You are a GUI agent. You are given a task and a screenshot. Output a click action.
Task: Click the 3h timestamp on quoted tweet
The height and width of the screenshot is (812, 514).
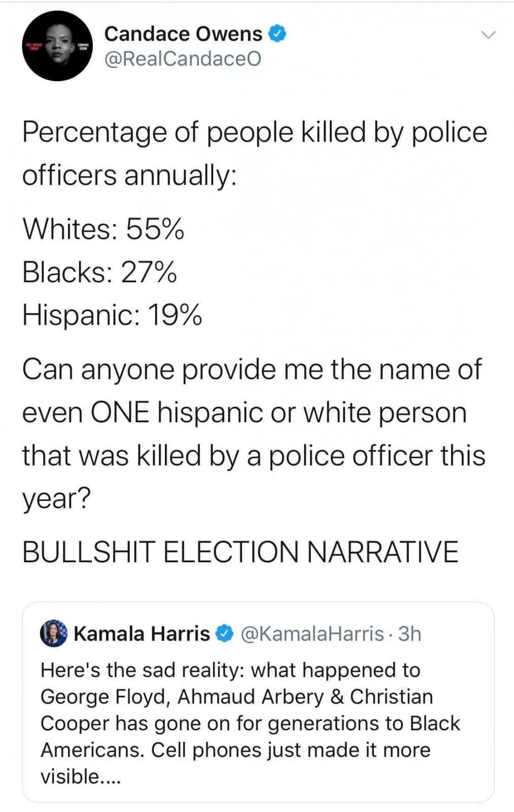coord(409,633)
